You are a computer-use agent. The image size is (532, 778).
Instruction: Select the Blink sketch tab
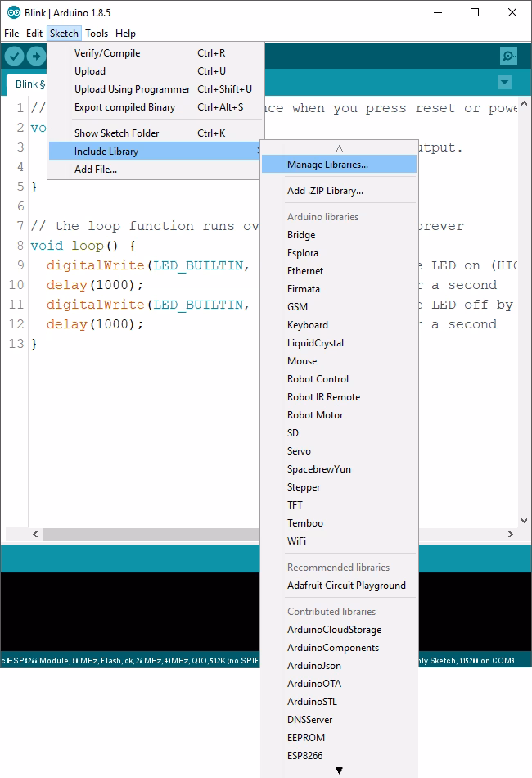[x=28, y=84]
